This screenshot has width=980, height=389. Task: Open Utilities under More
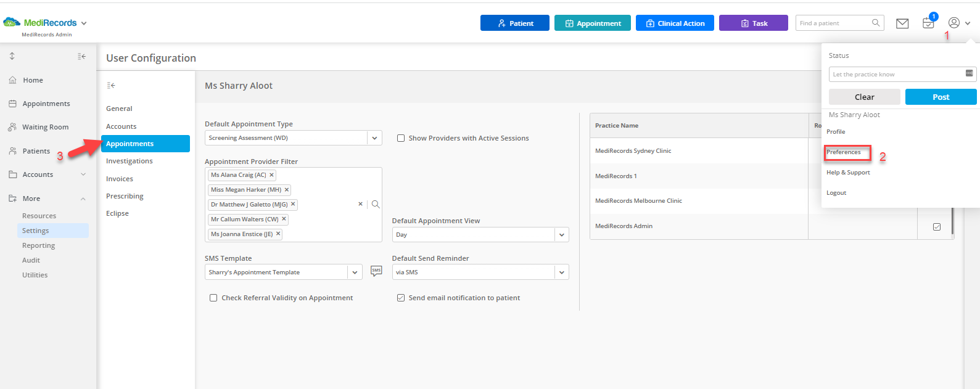35,275
